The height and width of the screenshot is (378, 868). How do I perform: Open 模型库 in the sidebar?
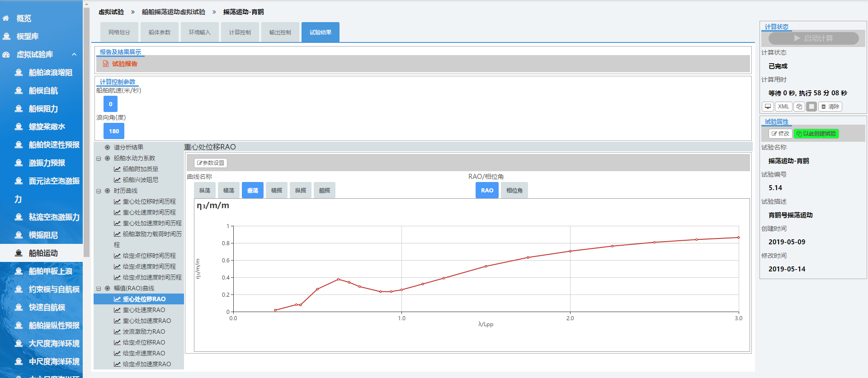[27, 36]
